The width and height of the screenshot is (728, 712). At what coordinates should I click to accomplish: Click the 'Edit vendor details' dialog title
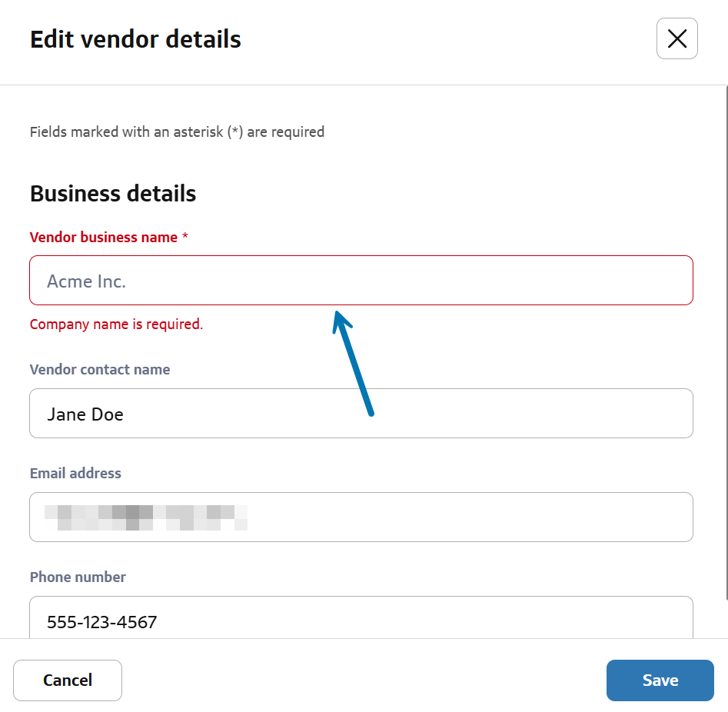tap(135, 39)
